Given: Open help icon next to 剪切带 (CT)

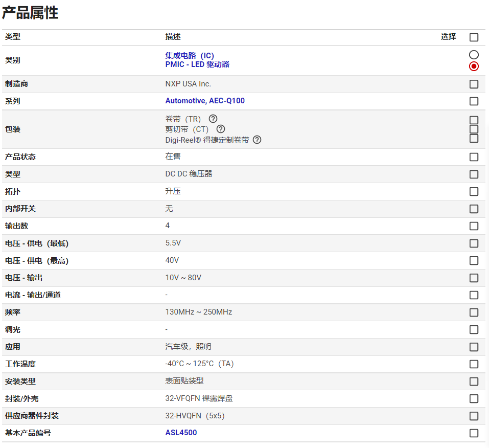Looking at the screenshot, I should tap(221, 129).
